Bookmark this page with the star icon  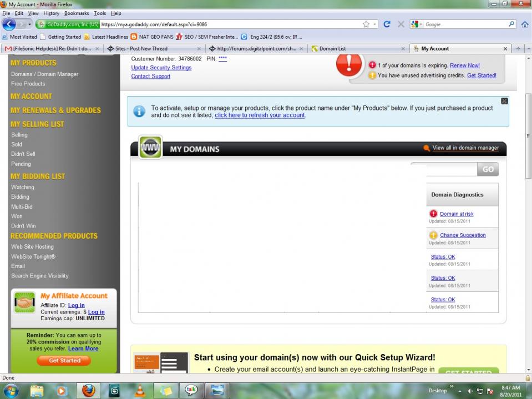pyautogui.click(x=366, y=24)
